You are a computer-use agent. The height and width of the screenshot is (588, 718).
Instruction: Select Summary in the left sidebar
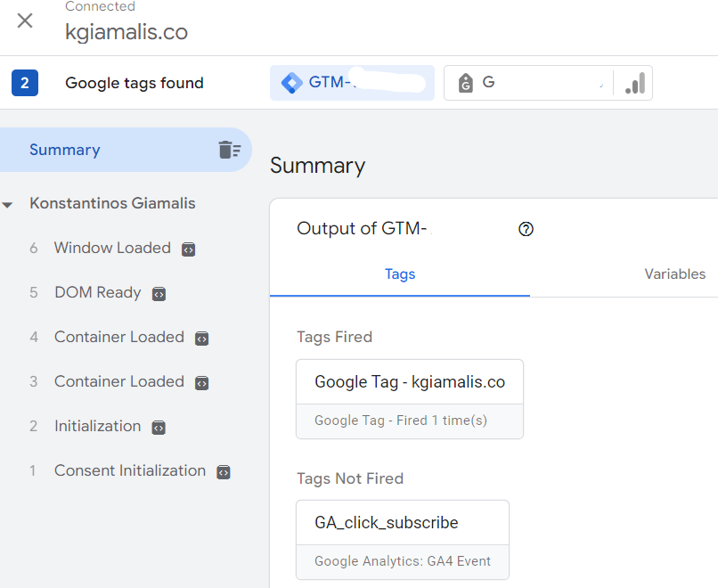126,150
